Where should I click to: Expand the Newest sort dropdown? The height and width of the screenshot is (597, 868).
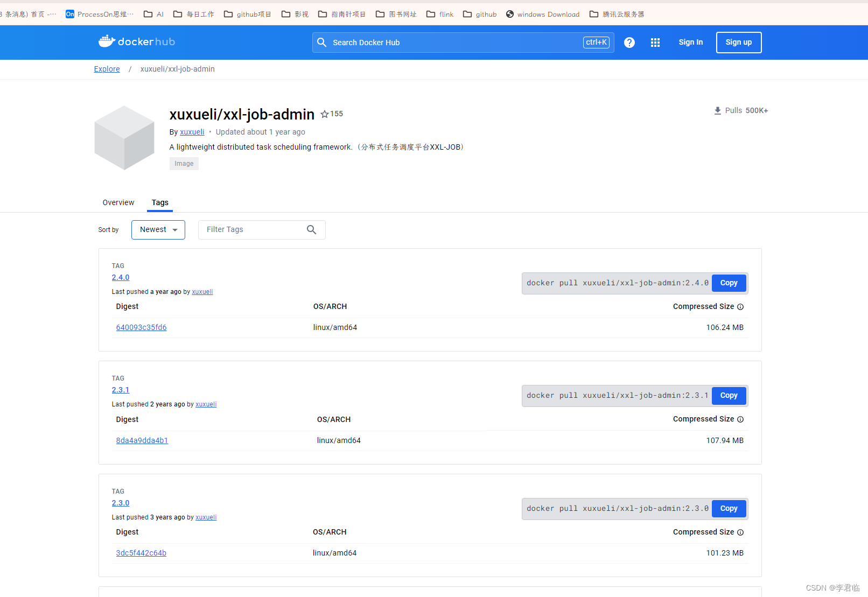158,230
